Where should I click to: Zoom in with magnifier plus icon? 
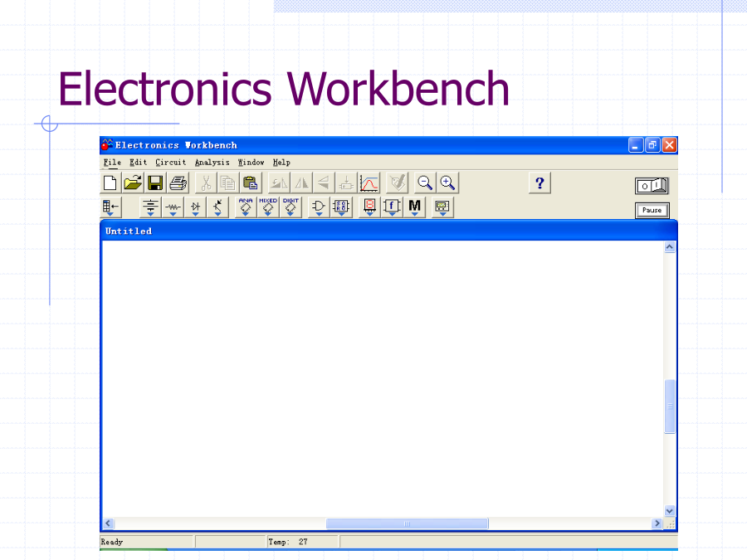coord(447,183)
